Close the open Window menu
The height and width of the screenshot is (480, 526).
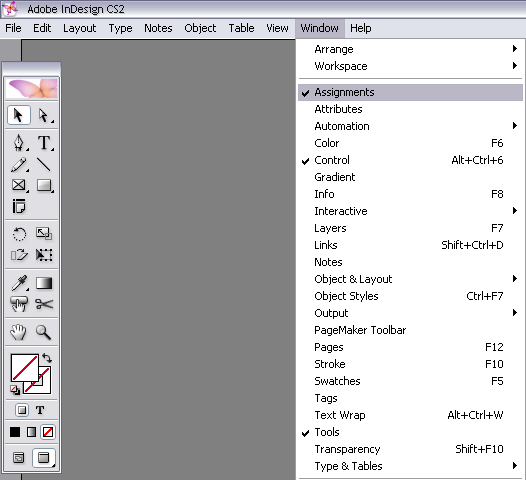[320, 28]
